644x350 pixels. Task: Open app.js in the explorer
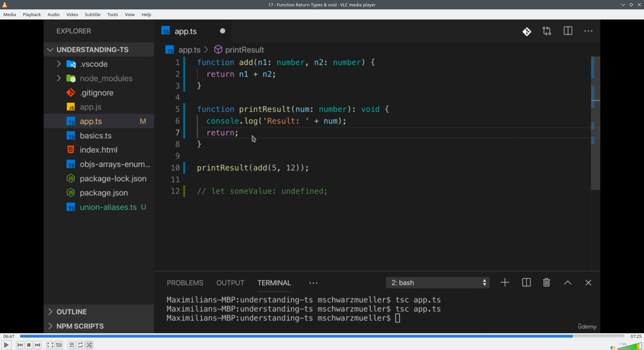point(99,107)
